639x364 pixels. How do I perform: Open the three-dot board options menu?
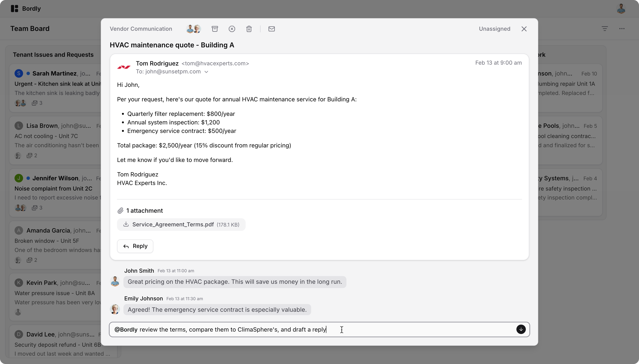pyautogui.click(x=622, y=29)
